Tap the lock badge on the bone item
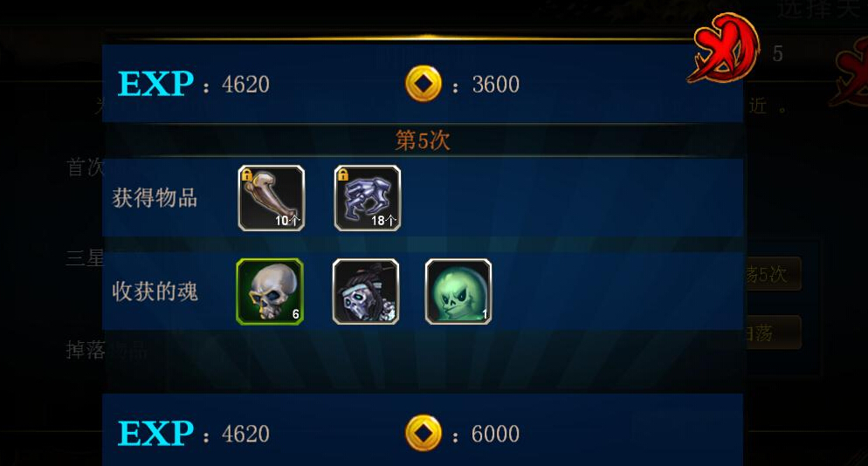Viewport: 868px width, 466px height. pos(247,175)
